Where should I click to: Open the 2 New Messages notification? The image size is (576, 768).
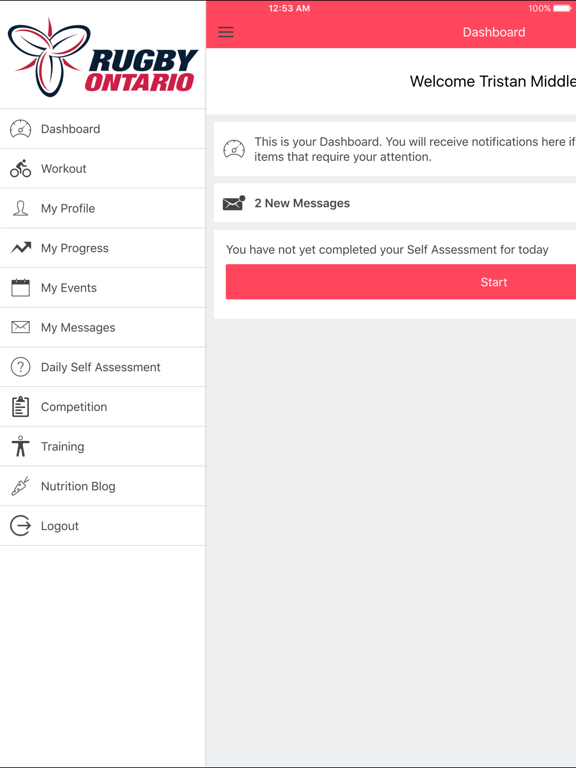pos(395,203)
